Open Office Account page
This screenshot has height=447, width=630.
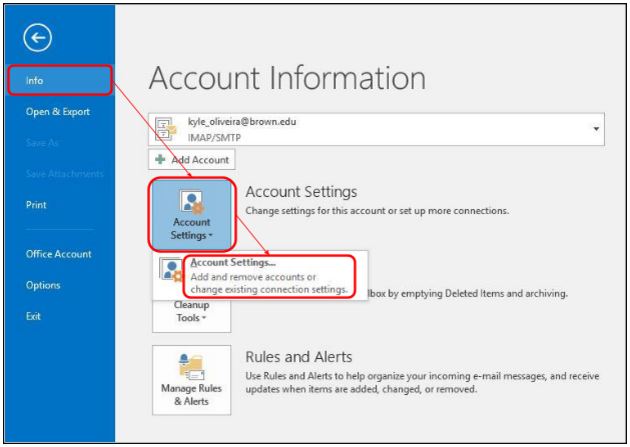point(59,254)
